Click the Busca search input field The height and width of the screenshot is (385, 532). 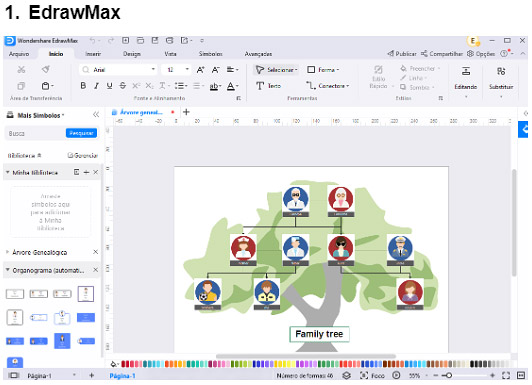(x=35, y=133)
